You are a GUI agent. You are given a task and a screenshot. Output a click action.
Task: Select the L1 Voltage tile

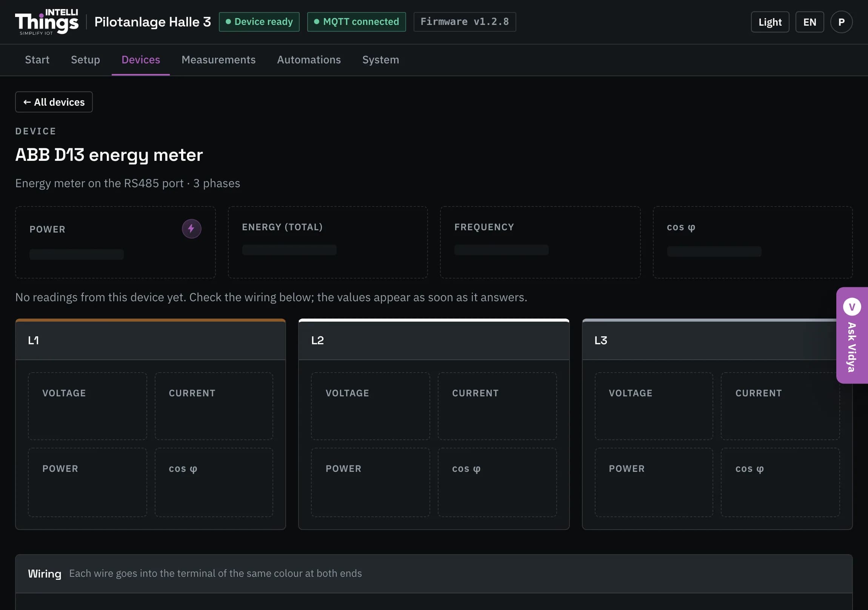87,406
